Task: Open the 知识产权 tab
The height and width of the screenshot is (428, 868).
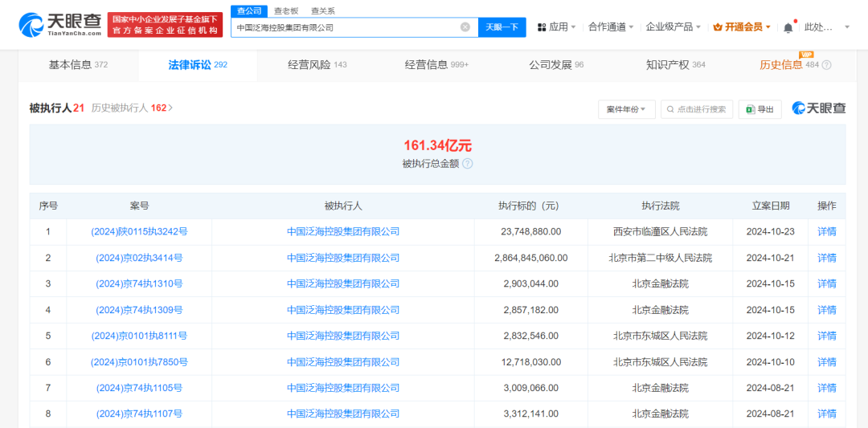Action: point(676,65)
